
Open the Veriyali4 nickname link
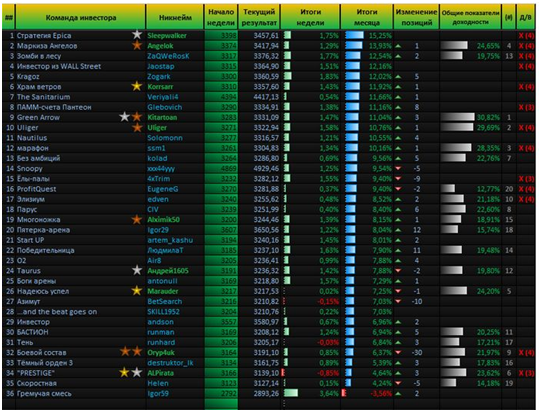163,97
